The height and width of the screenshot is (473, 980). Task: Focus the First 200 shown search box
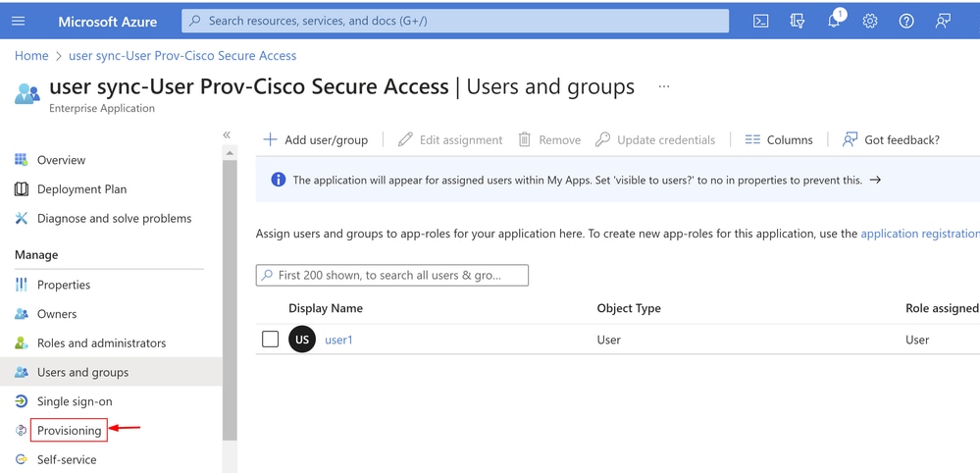tap(391, 275)
